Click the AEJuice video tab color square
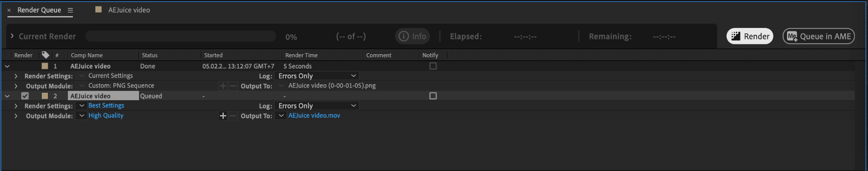868x171 pixels. pyautogui.click(x=99, y=10)
